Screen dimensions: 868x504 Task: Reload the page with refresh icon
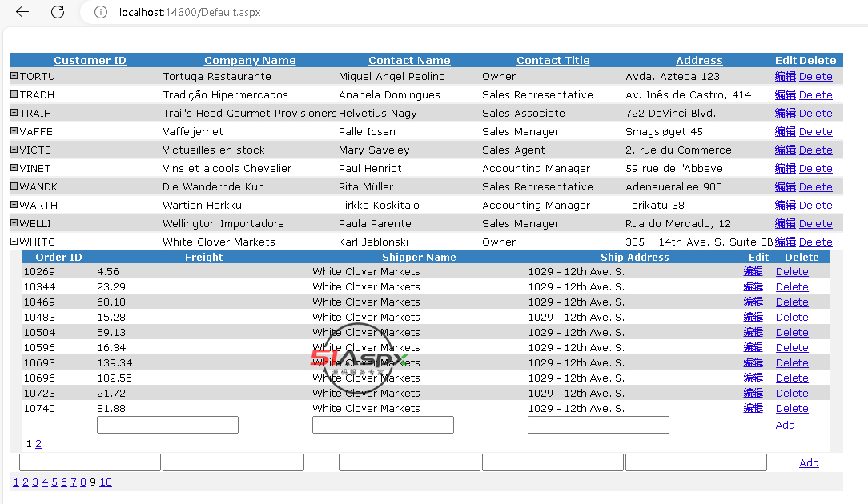click(58, 12)
